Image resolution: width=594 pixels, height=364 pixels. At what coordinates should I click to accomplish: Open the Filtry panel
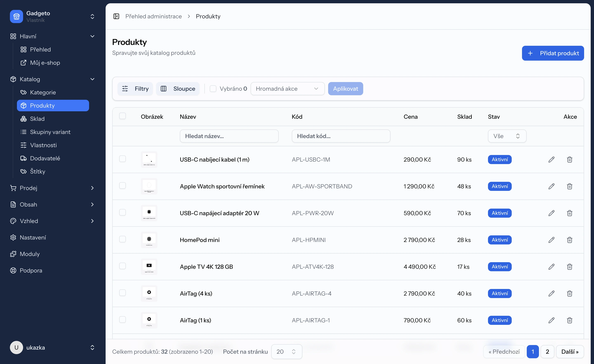click(x=135, y=89)
